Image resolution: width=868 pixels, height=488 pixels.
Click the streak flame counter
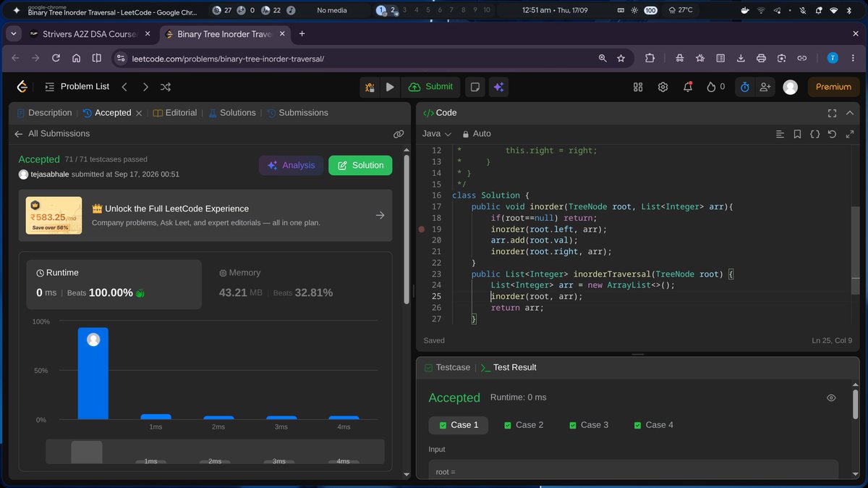[715, 87]
